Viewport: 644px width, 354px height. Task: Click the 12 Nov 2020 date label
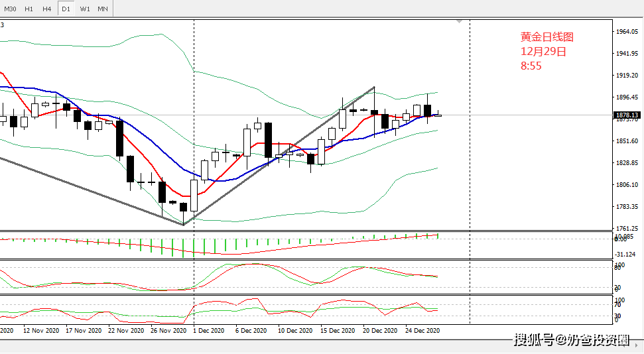point(43,329)
